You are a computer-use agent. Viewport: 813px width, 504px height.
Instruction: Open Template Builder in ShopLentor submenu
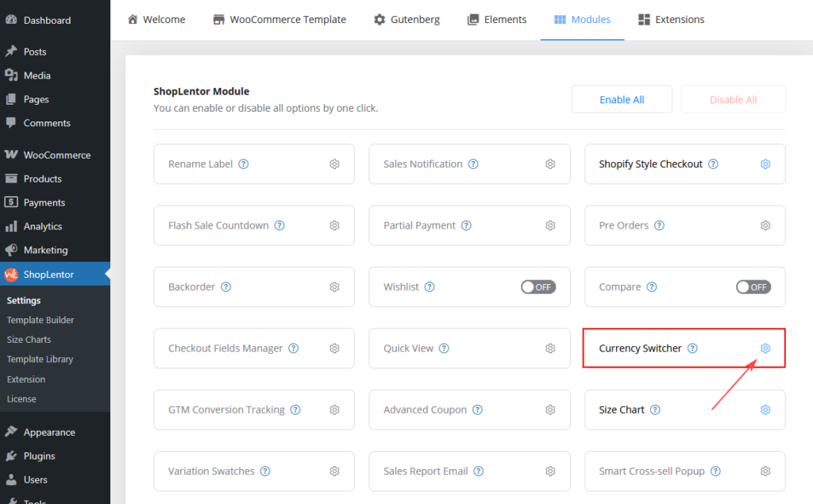pos(40,320)
